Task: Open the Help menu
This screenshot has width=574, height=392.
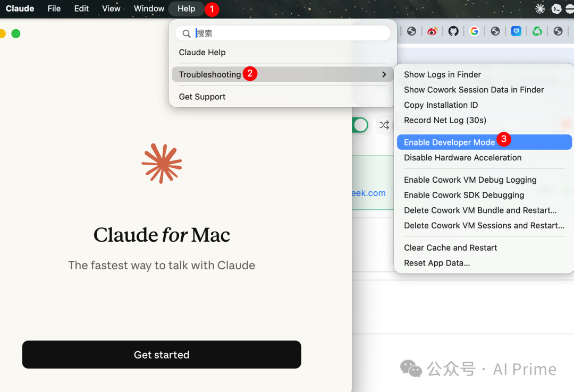Action: [187, 9]
